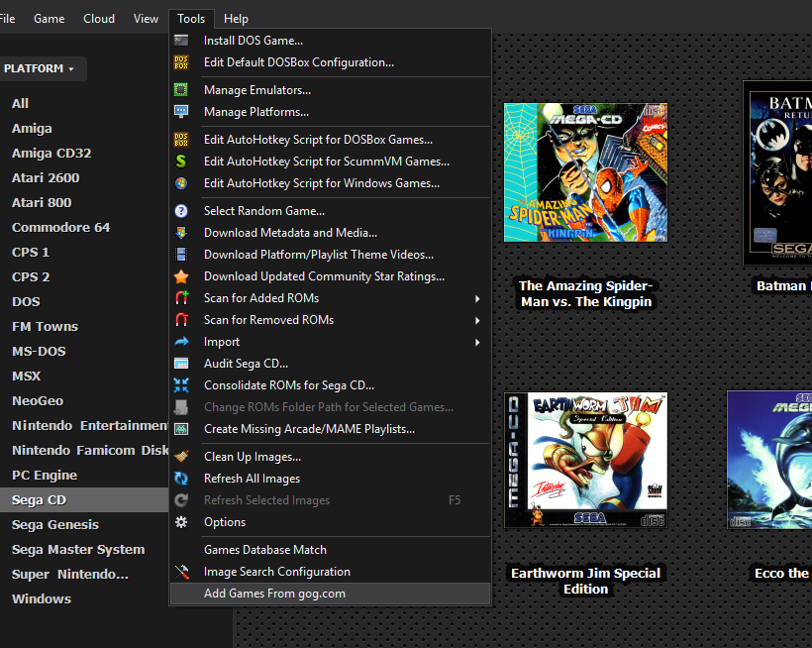The height and width of the screenshot is (648, 812).
Task: Click the blue arrows icon beside Consolidate ROMs
Action: [x=181, y=385]
